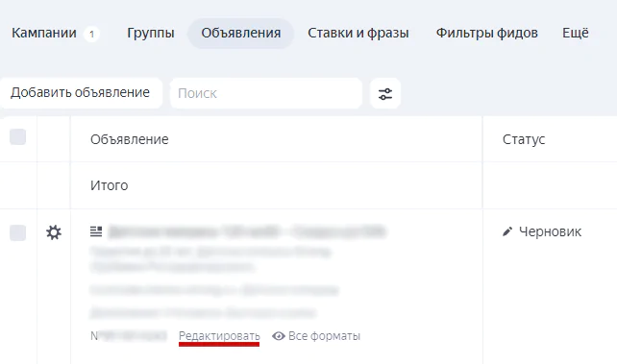Focus the Поиск search field
This screenshot has width=617, height=364.
(x=266, y=93)
